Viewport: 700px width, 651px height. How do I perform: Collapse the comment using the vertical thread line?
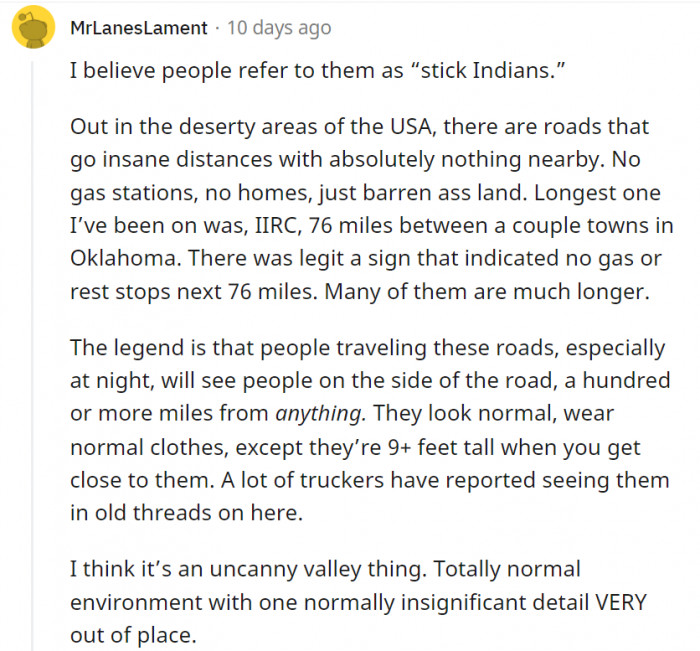(32, 355)
